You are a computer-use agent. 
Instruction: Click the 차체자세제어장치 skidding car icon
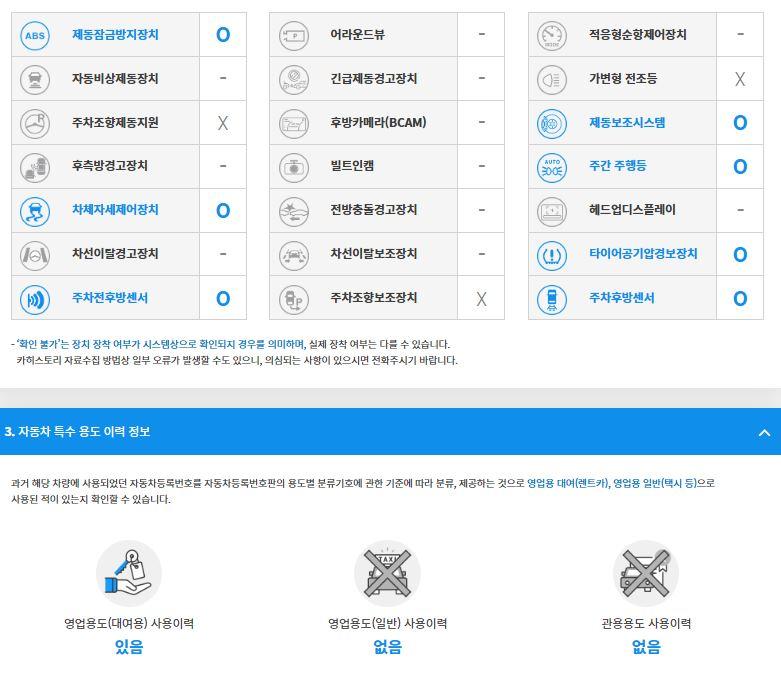click(35, 211)
